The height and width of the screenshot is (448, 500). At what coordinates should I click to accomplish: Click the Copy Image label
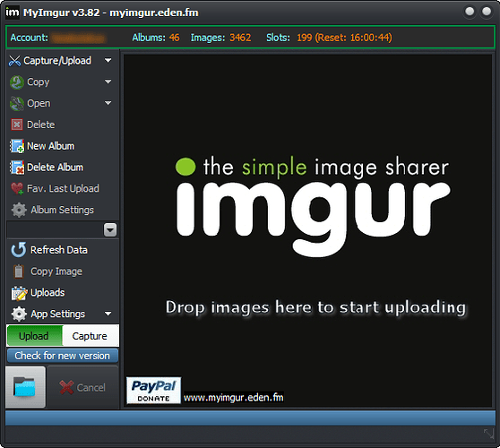click(x=56, y=271)
